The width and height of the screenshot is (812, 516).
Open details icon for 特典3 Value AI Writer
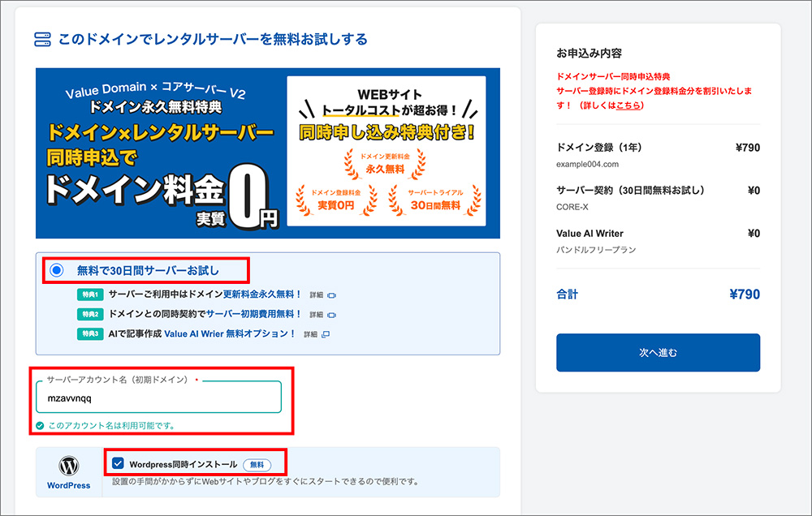(326, 334)
